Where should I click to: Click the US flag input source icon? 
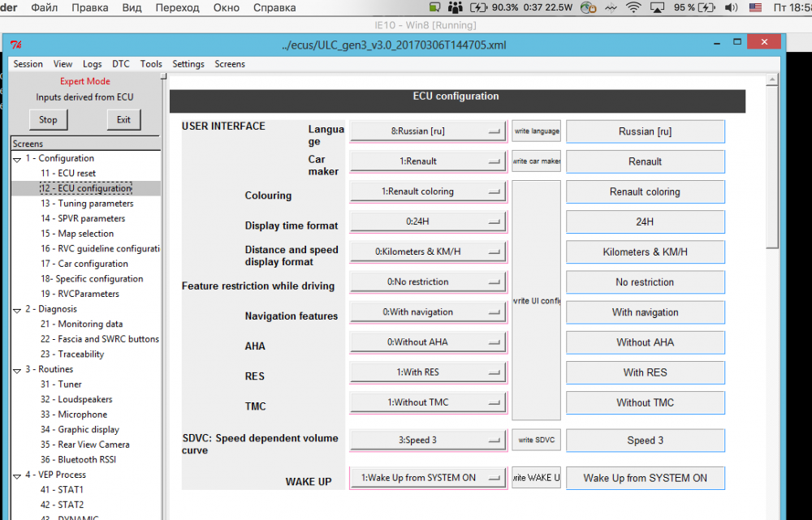755,8
